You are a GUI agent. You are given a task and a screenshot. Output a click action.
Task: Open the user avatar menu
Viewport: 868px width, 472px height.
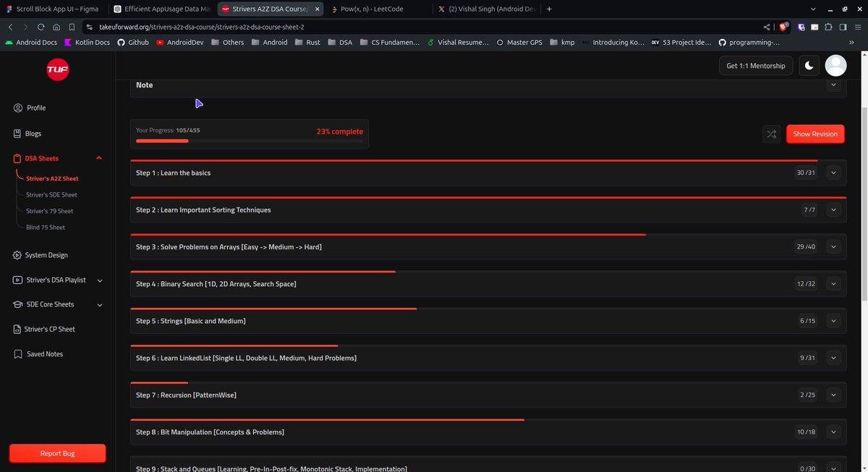click(836, 66)
